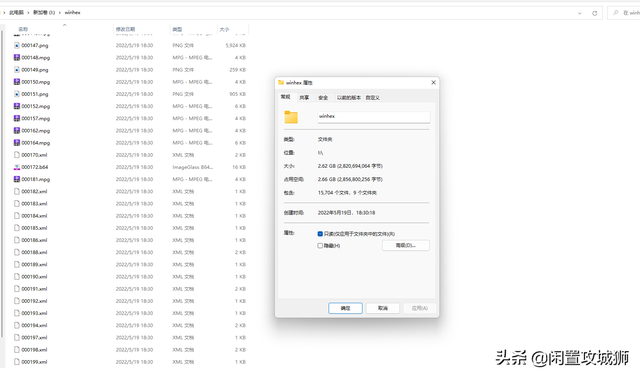The height and width of the screenshot is (377, 640).
Task: Click the 000181.mpg video file icon
Action: point(17,179)
